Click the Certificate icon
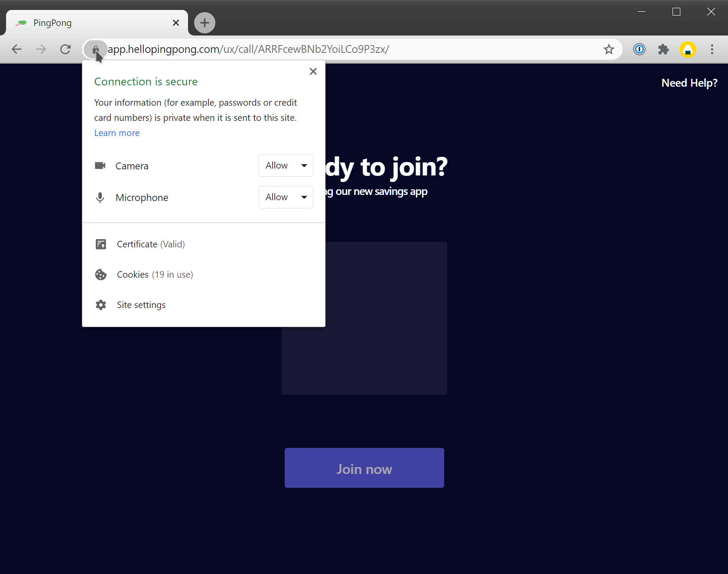728x574 pixels. coord(101,244)
